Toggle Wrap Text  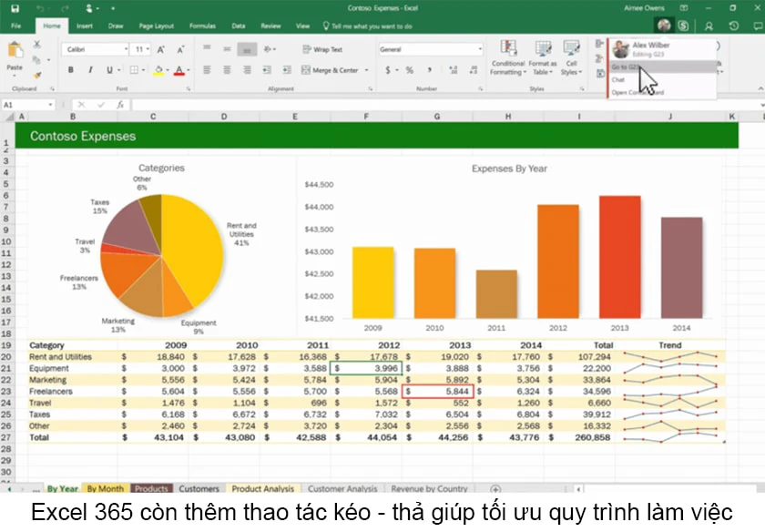pos(322,49)
